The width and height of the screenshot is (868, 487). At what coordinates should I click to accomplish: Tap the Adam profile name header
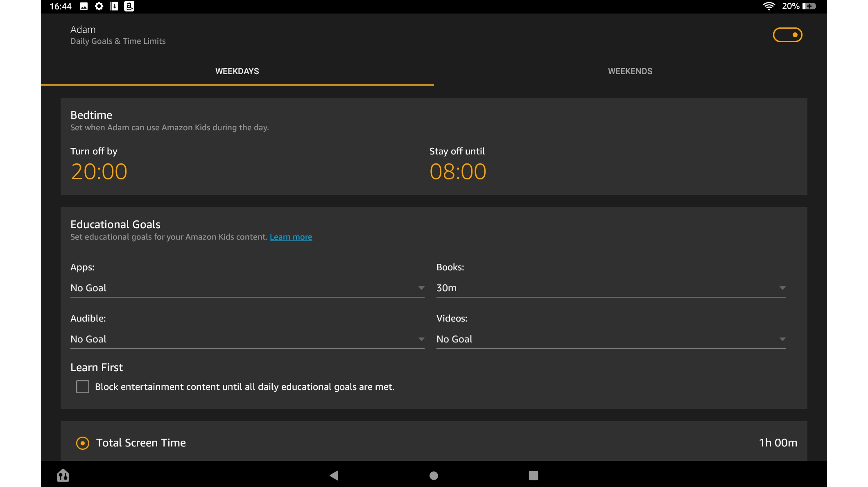point(83,29)
